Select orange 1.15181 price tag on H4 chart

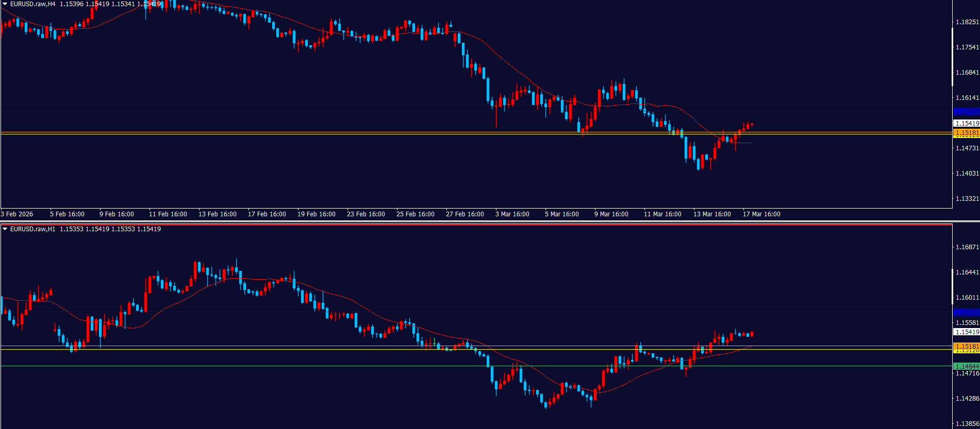[x=966, y=133]
